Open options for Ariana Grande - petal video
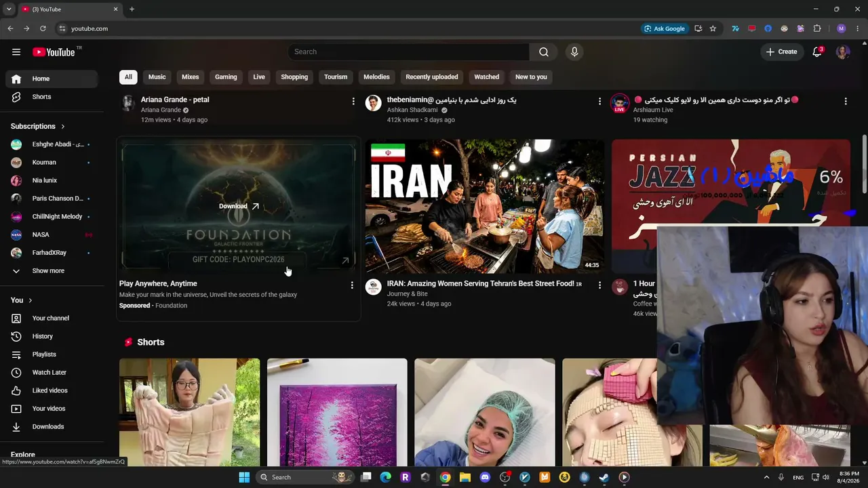Viewport: 868px width, 488px height. pos(353,101)
